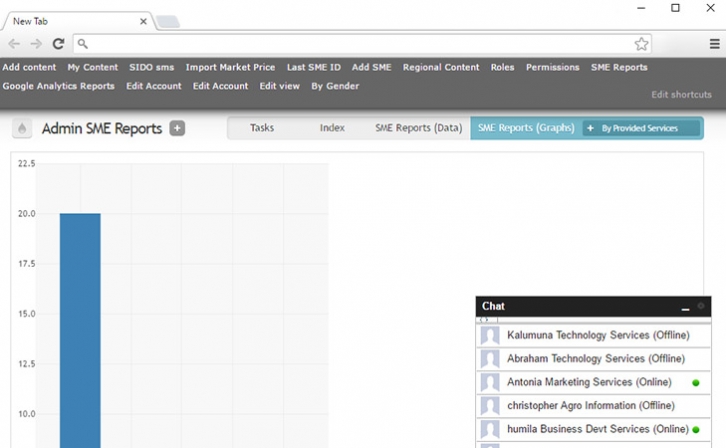
Task: Click Edit shortcuts link
Action: (682, 94)
